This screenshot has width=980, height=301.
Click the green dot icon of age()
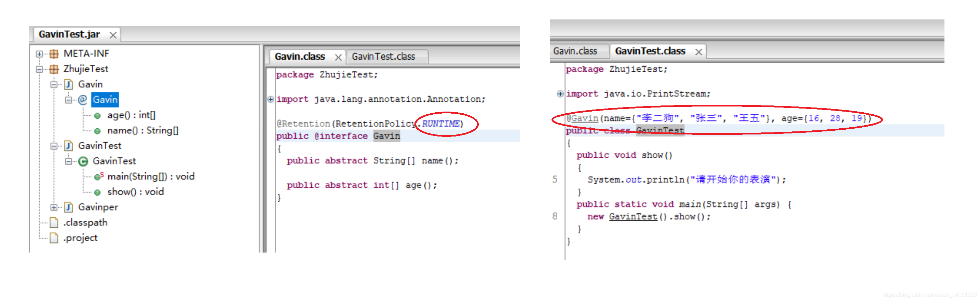pyautogui.click(x=97, y=116)
